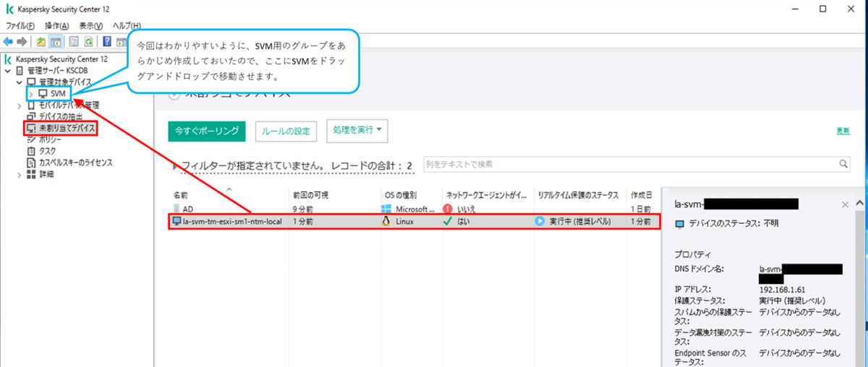Click the Back arrow in the toolbar
The height and width of the screenshot is (367, 868).
(8, 41)
